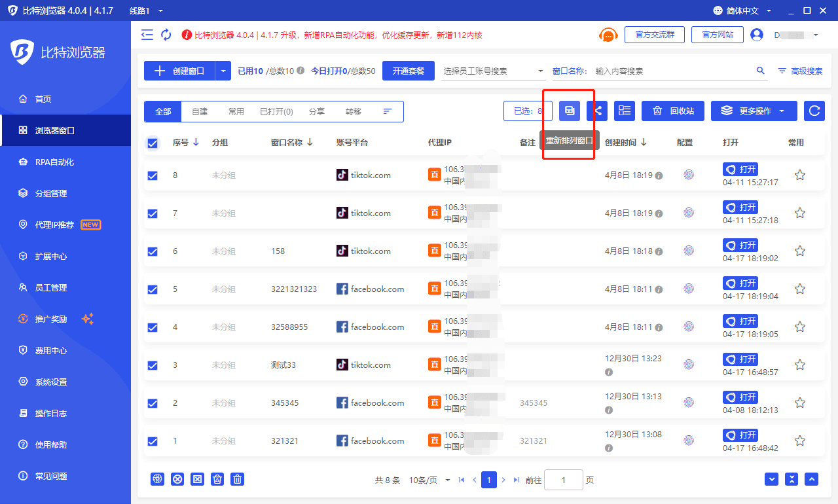This screenshot has width=838, height=504.
Task: Click the batch edit list icon beside share
Action: 624,111
